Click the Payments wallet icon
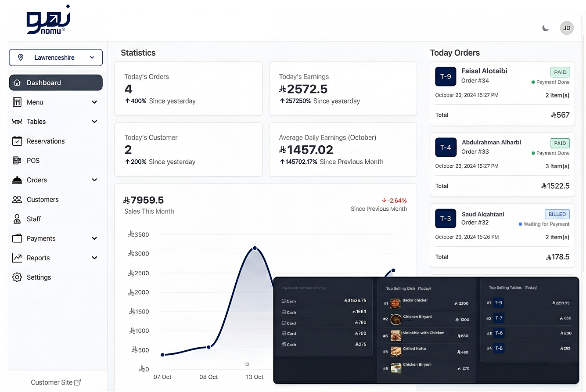586x392 pixels. tap(17, 238)
